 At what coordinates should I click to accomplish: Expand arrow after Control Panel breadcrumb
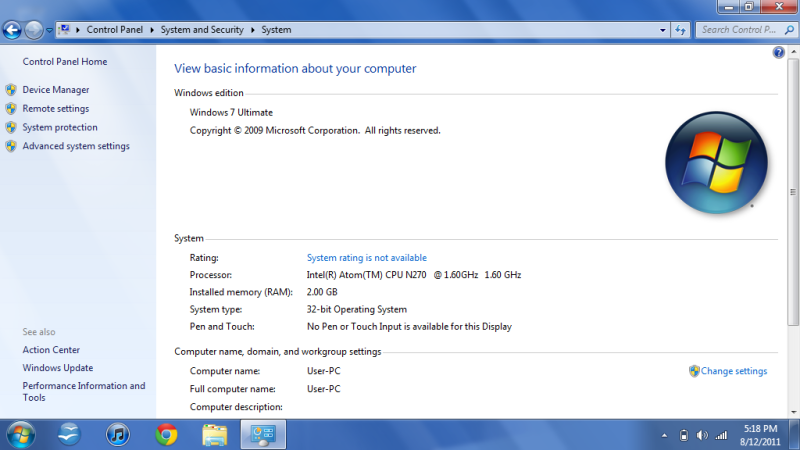pyautogui.click(x=152, y=30)
